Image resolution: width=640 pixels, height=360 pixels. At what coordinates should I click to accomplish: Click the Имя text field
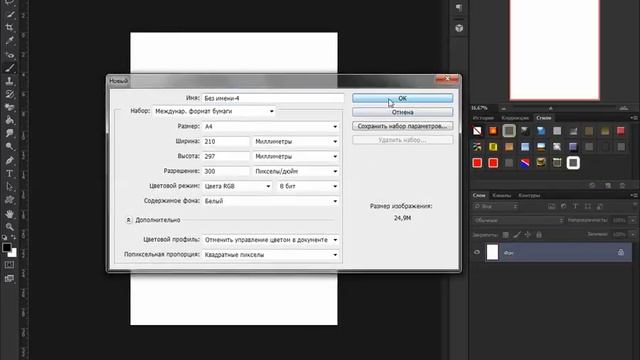273,98
